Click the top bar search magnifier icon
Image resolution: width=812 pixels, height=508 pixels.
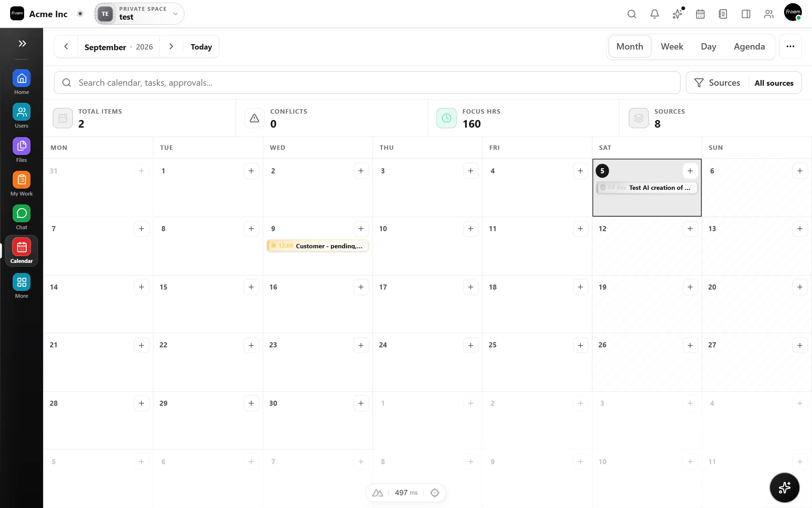click(632, 14)
